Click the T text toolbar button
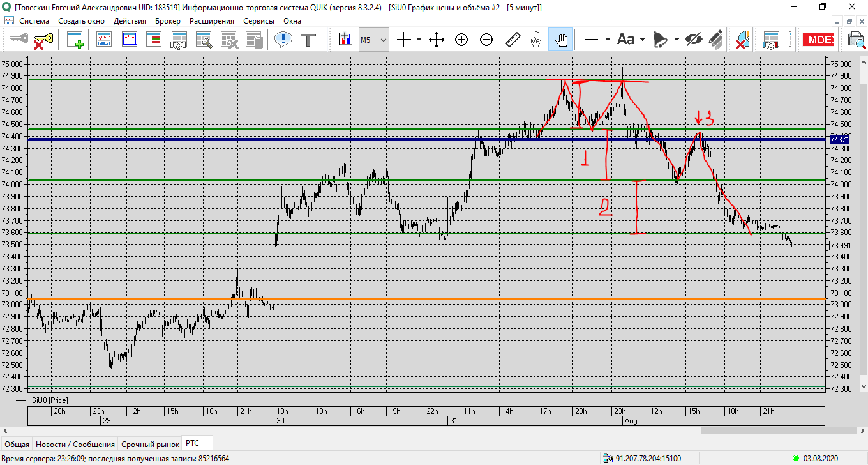The width and height of the screenshot is (868, 465). click(x=309, y=40)
